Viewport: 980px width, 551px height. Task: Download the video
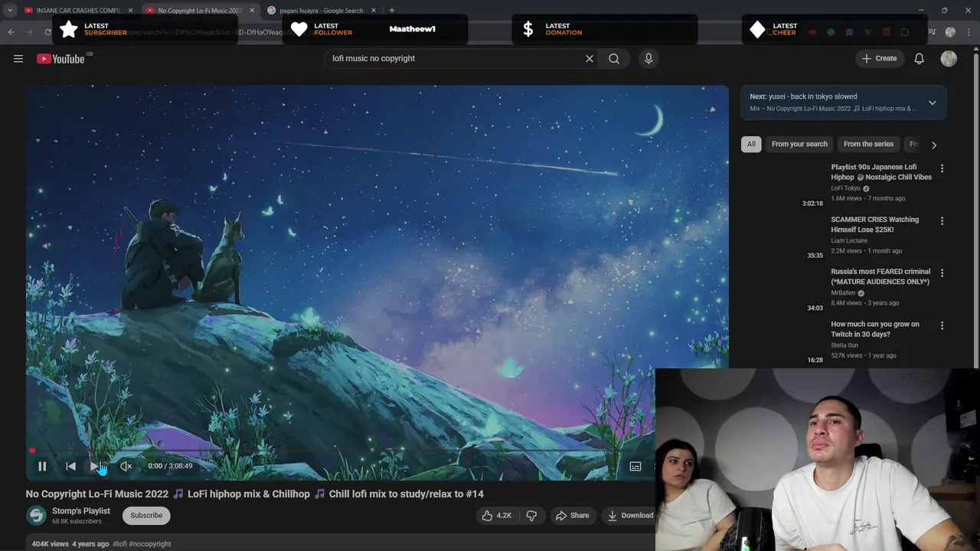[x=630, y=516]
